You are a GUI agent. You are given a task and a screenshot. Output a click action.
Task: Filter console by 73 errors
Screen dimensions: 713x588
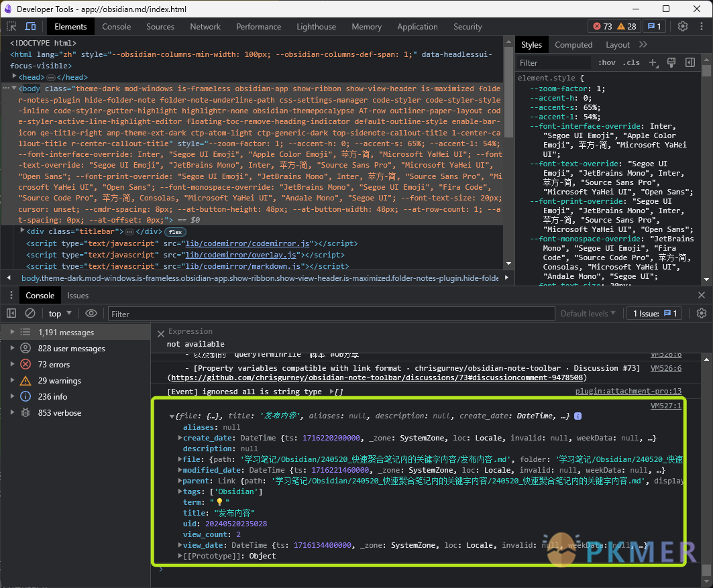tap(76, 365)
